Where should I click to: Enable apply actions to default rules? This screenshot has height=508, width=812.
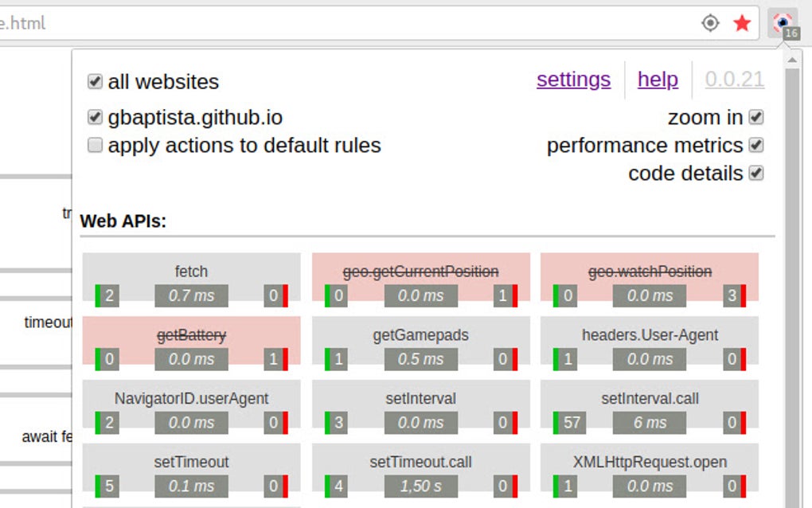95,145
